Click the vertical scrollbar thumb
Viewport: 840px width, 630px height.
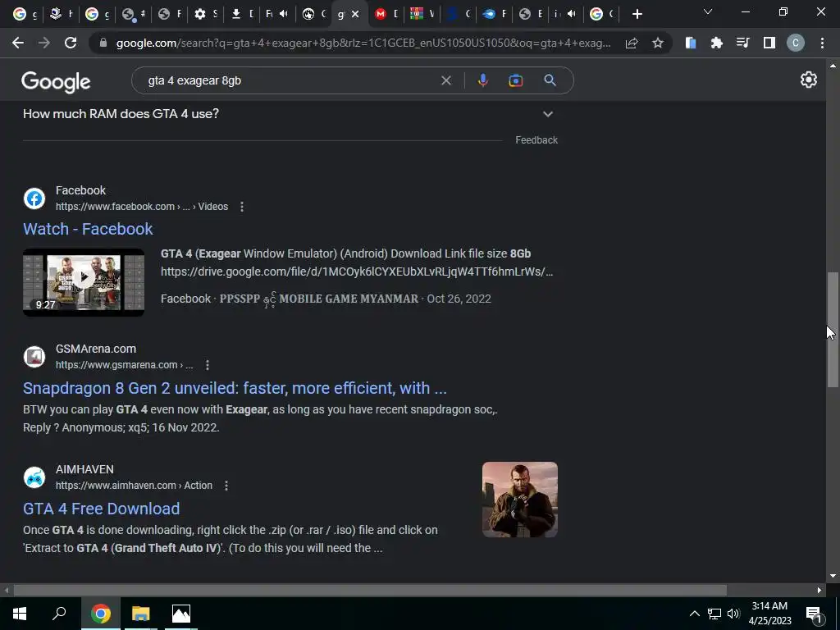[833, 330]
